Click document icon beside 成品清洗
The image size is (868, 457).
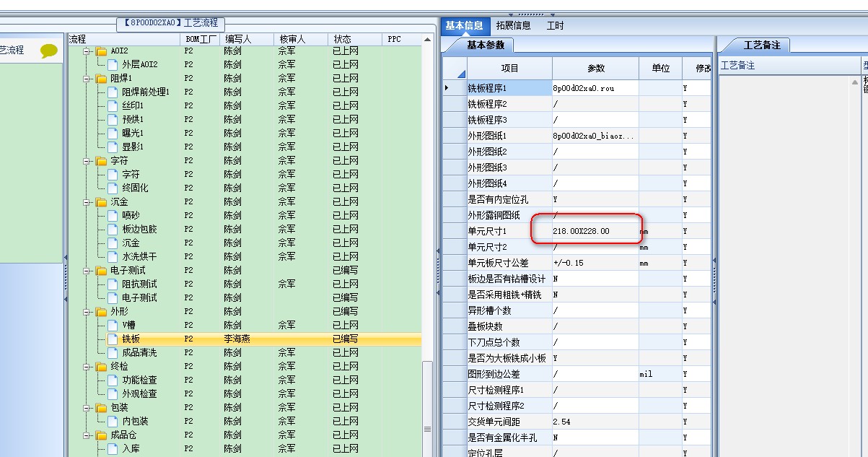click(113, 353)
